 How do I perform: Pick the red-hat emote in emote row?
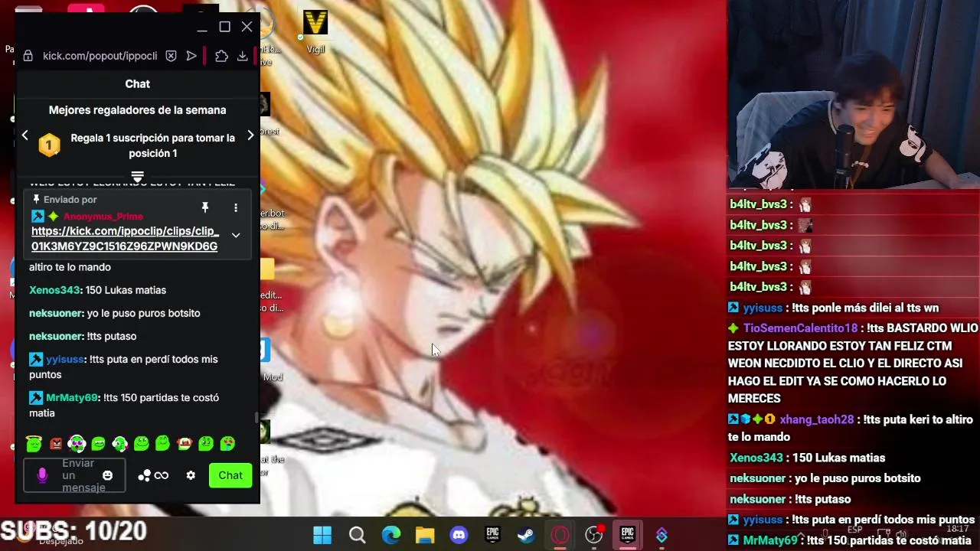[x=185, y=443]
